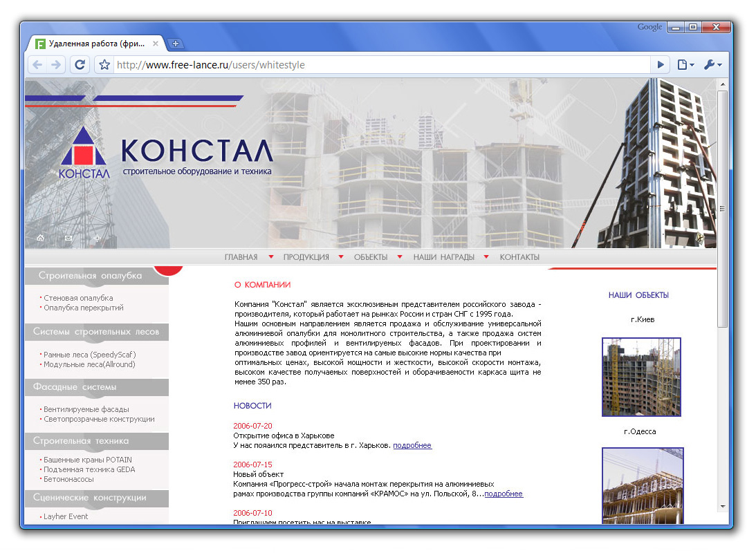Open Подъемная техника GEDA link

(x=89, y=469)
